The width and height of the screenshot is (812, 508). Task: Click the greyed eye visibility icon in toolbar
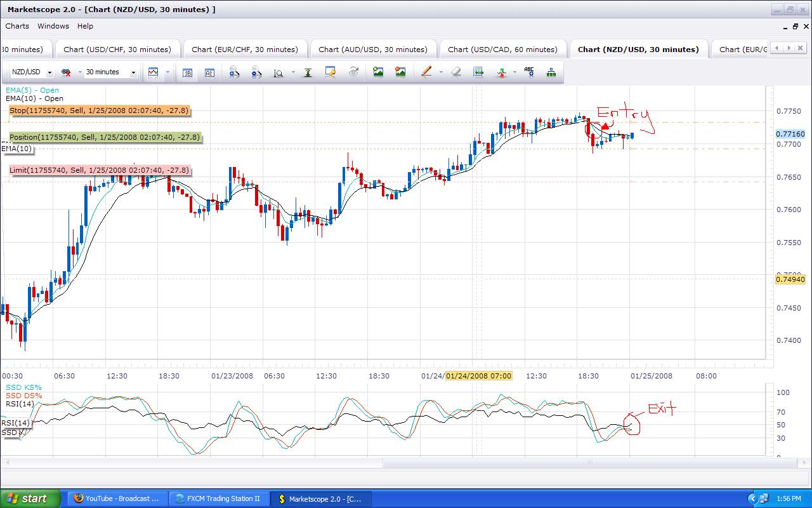click(353, 72)
